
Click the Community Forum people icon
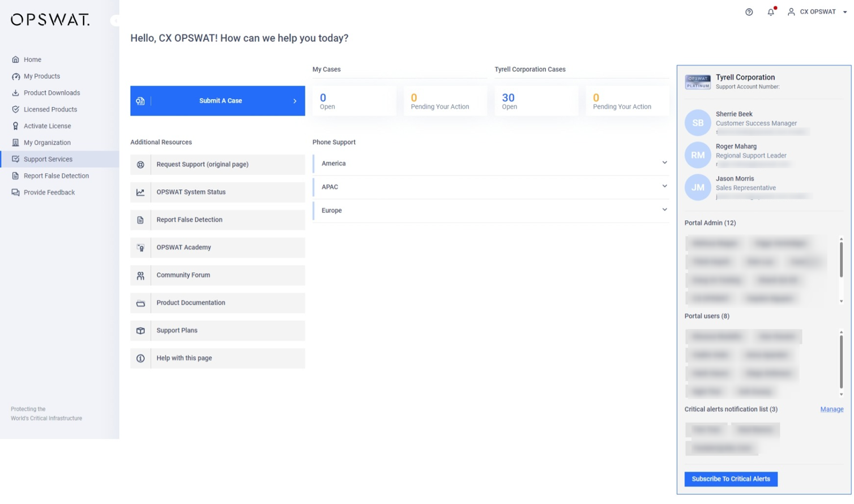coord(140,275)
